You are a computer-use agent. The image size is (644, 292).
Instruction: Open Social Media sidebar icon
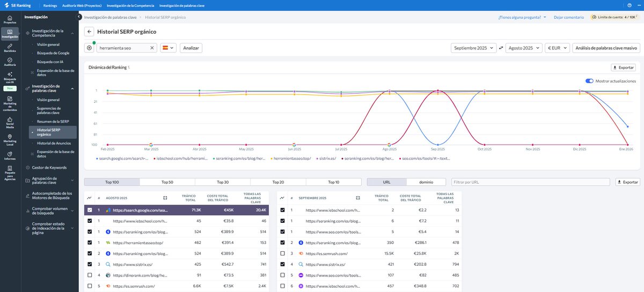coord(10,123)
